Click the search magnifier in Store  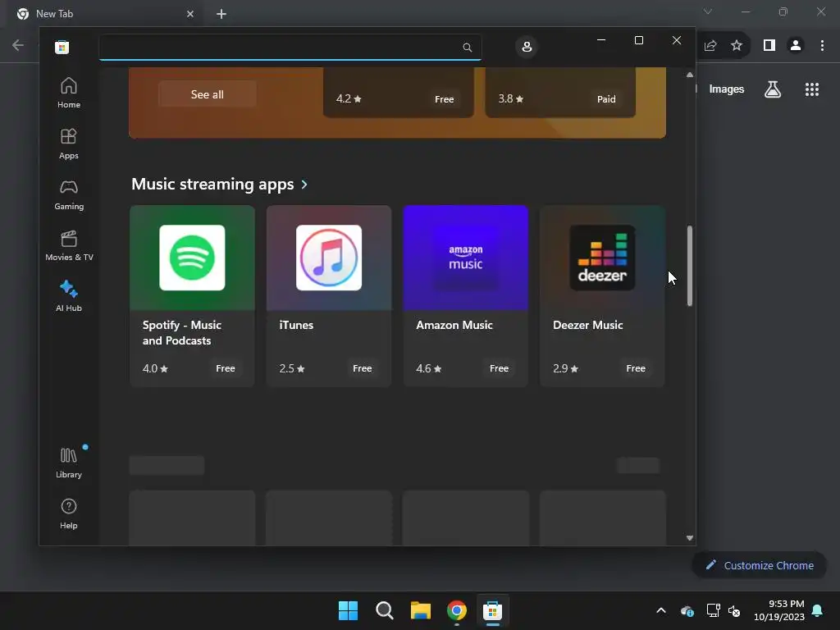pyautogui.click(x=467, y=48)
